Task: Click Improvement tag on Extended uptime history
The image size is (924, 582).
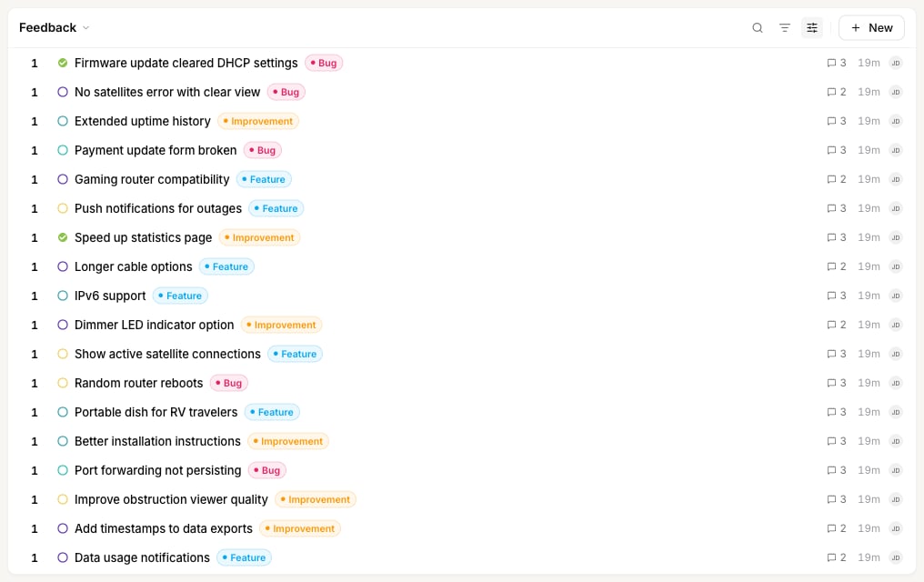Action: click(258, 121)
